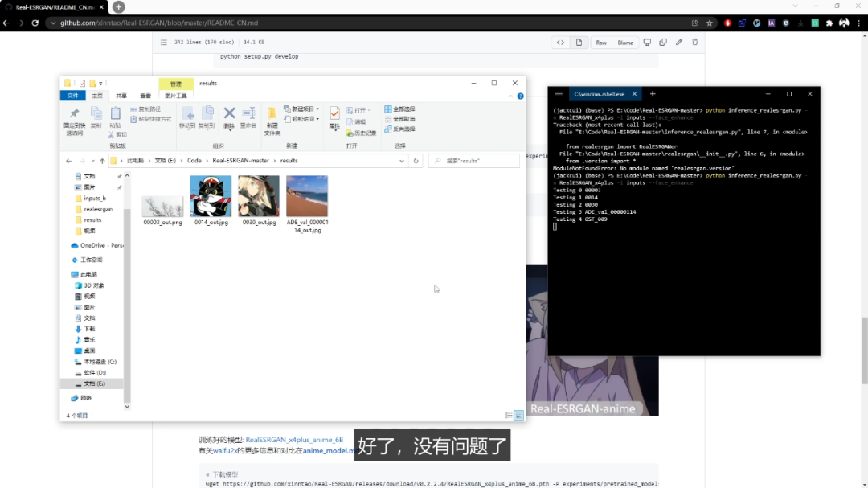Click the Explorer help question mark icon
Viewport: 868px width, 488px height.
tap(520, 96)
